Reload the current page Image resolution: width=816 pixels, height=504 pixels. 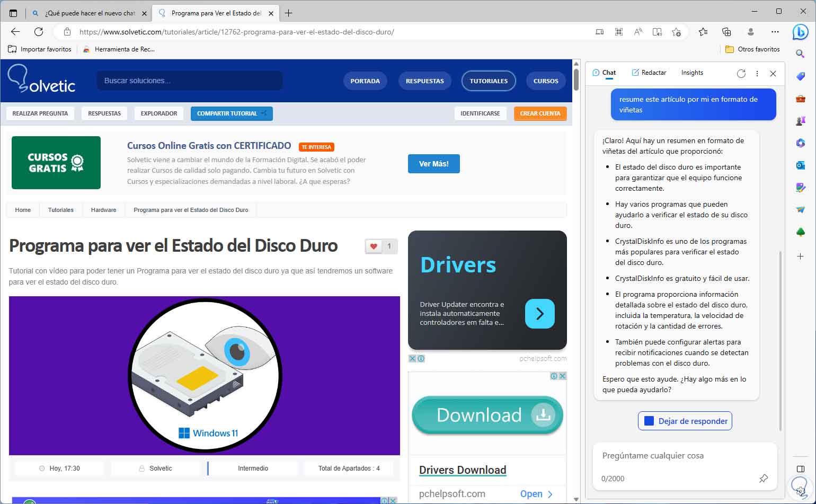point(39,32)
